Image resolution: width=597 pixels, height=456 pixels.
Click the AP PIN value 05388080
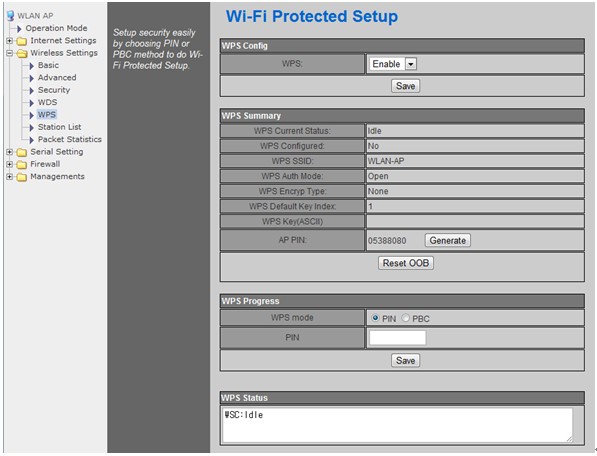387,241
